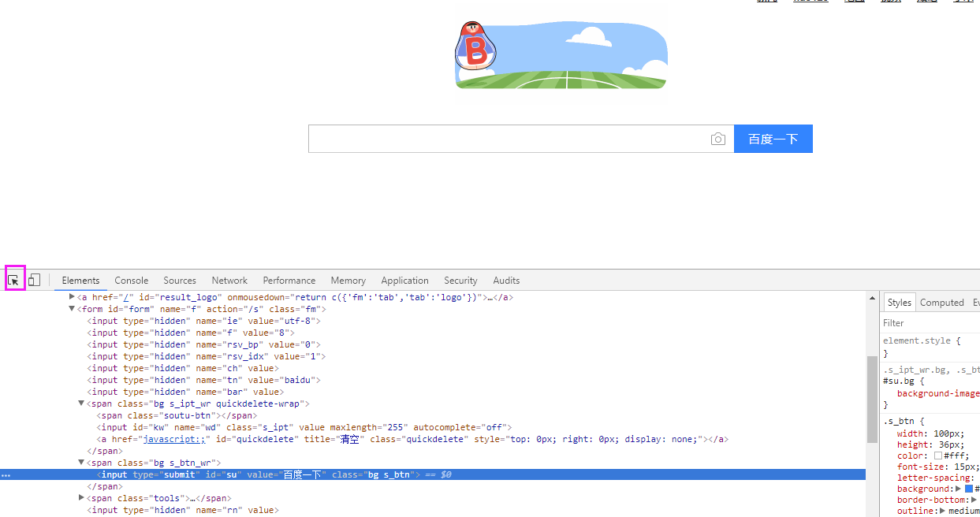980x517 pixels.
Task: Click the styles Filter field
Action: [930, 323]
